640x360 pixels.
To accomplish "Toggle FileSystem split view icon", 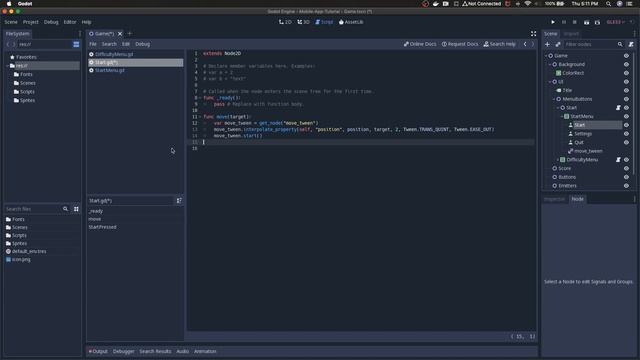I will pyautogui.click(x=76, y=44).
